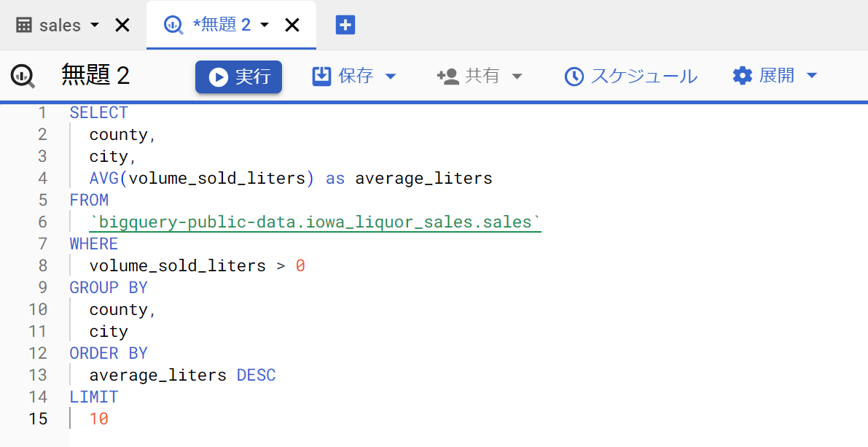Click line number 1 in gutter

[42, 112]
